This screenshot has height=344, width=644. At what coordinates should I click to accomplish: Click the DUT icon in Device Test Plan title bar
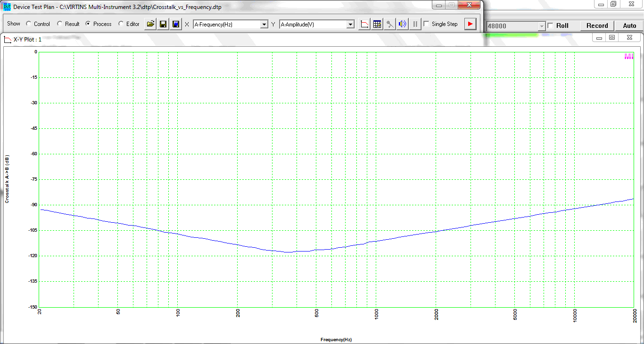coord(7,7)
